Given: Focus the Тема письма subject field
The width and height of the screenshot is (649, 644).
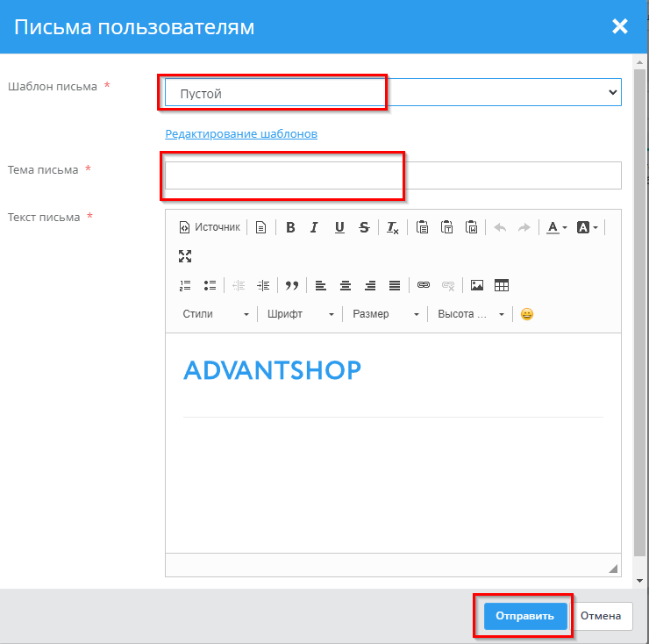Looking at the screenshot, I should tap(393, 175).
